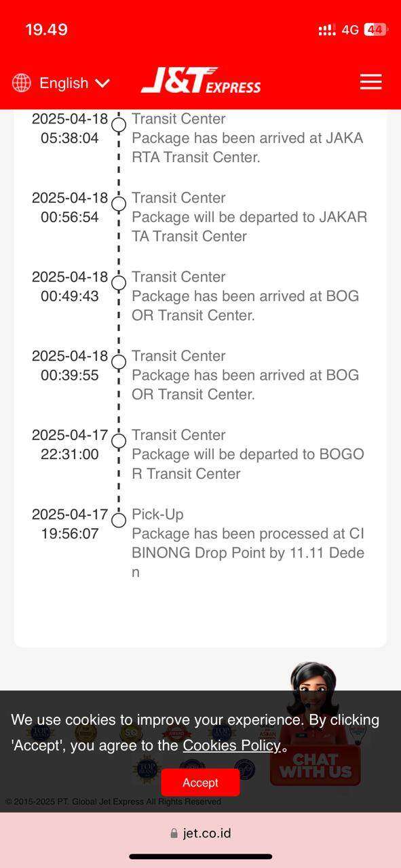
Task: Click the J&T Express logo
Action: [201, 81]
